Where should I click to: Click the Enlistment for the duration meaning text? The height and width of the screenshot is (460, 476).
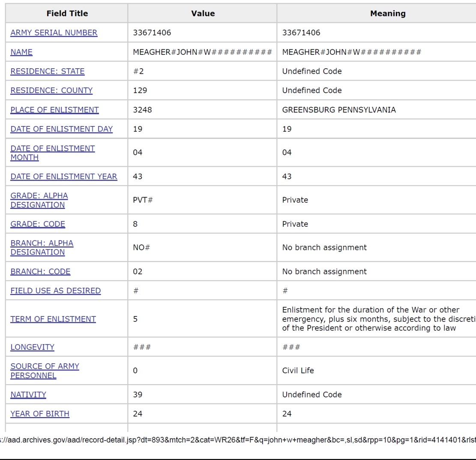pyautogui.click(x=379, y=319)
